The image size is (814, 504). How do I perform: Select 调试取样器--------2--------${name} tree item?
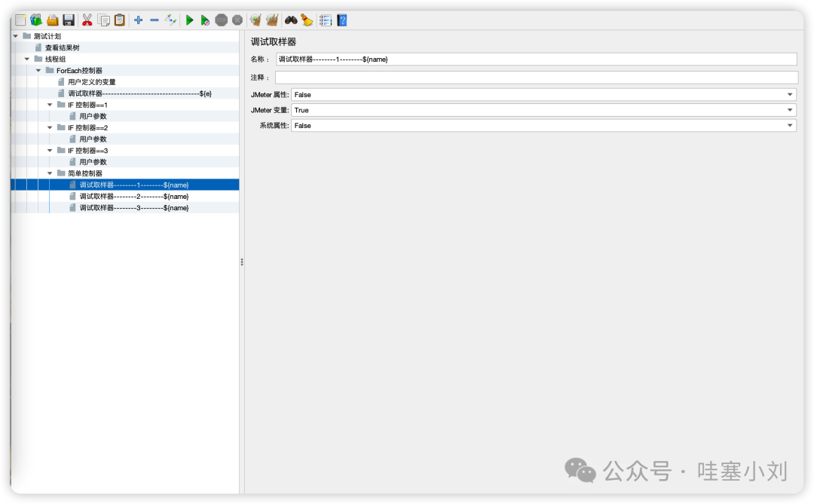pos(134,196)
